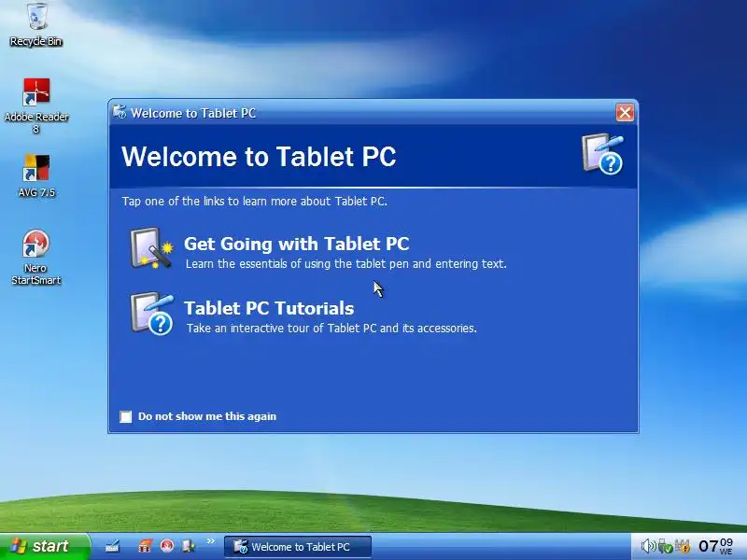Viewport: 747px width, 560px height.
Task: Click the orange building icon in Quick Launch
Action: pyautogui.click(x=145, y=546)
